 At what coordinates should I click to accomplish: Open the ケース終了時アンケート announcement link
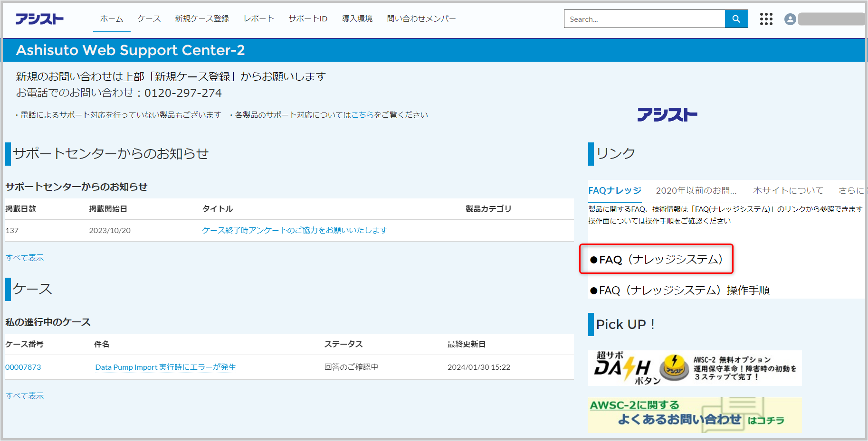pyautogui.click(x=295, y=230)
